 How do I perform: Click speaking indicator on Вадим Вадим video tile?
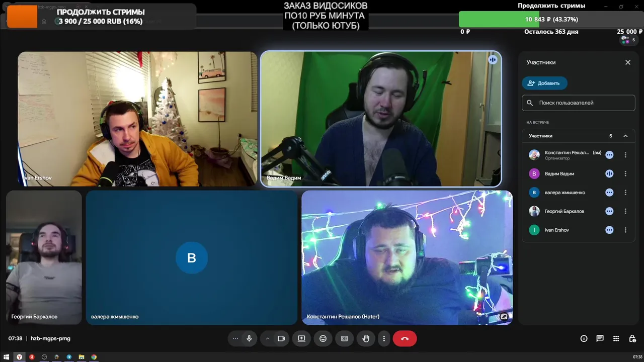pyautogui.click(x=493, y=60)
